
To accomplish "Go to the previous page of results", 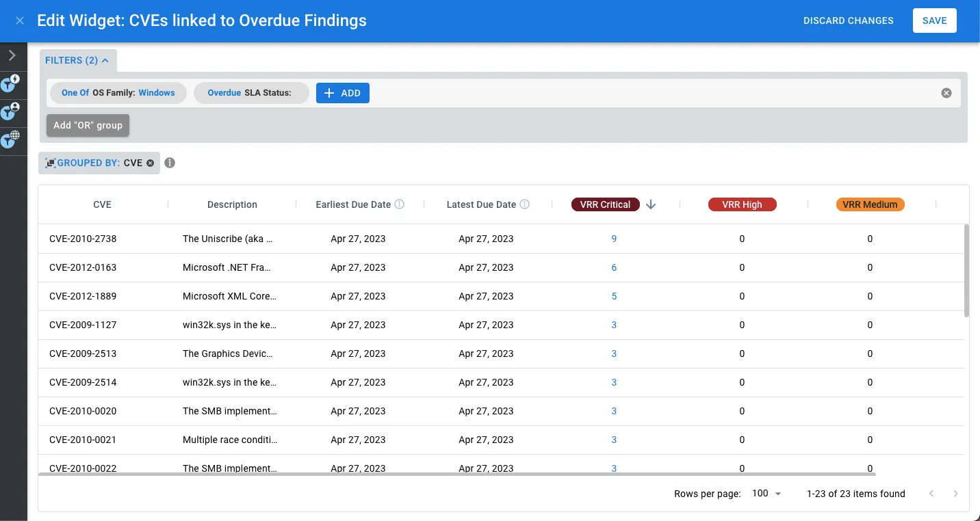I will point(931,494).
